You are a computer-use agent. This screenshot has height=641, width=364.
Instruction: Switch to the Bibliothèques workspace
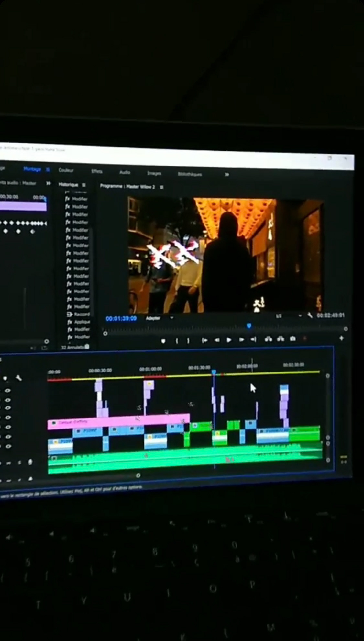[x=190, y=174]
